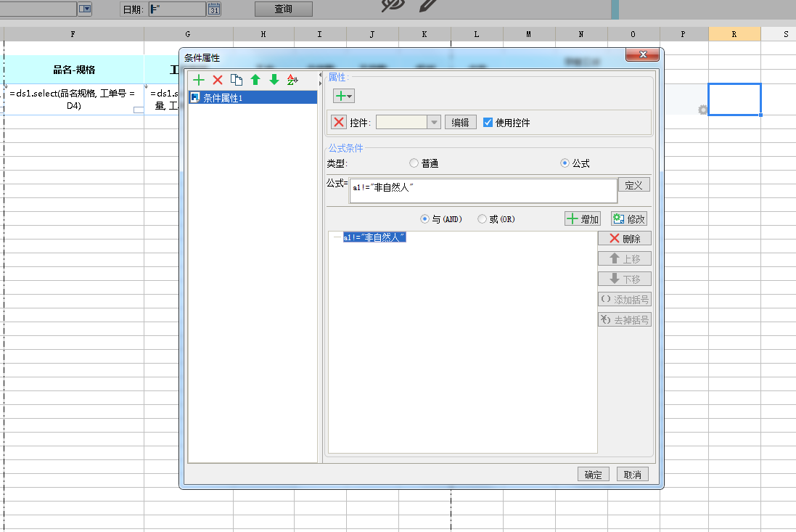Add a new condition attribute with green plus
The height and width of the screenshot is (532, 796).
(199, 80)
